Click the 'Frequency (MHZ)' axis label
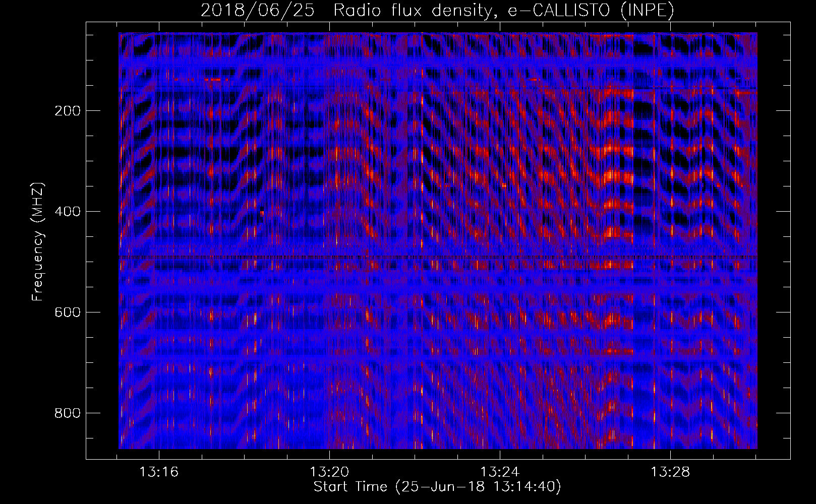816x504 pixels. tap(38, 241)
